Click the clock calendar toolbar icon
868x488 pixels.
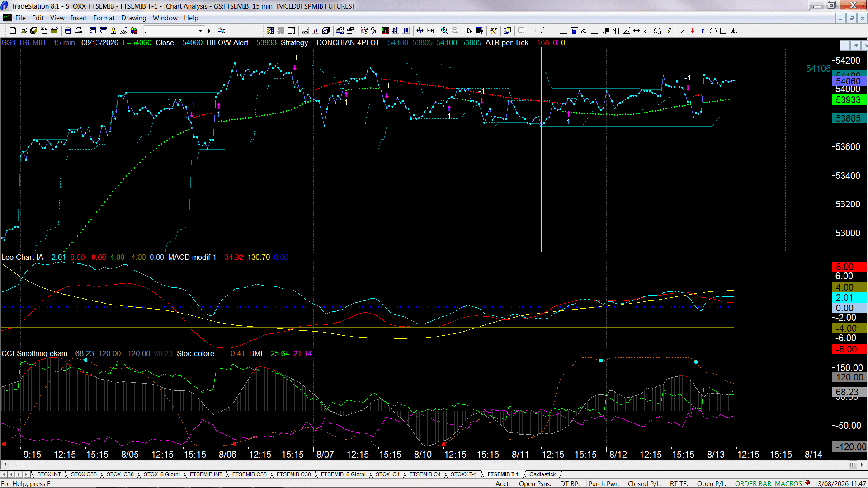364,31
